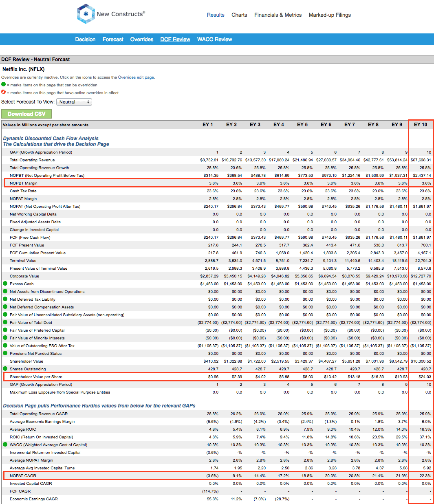Click the Dynamic Discounted Cash Flow Analysis heading
Image resolution: width=434 pixels, height=504 pixels.
coord(51,139)
